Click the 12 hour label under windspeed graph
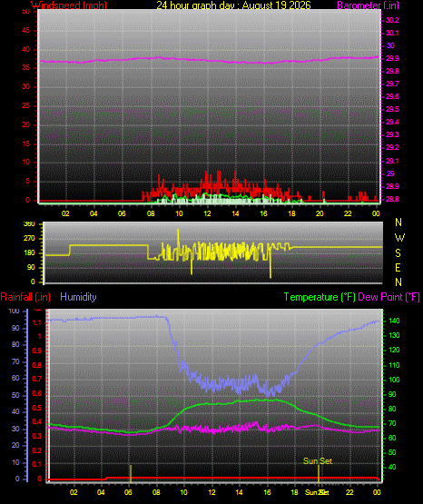Image resolution: width=423 pixels, height=504 pixels. point(207,213)
